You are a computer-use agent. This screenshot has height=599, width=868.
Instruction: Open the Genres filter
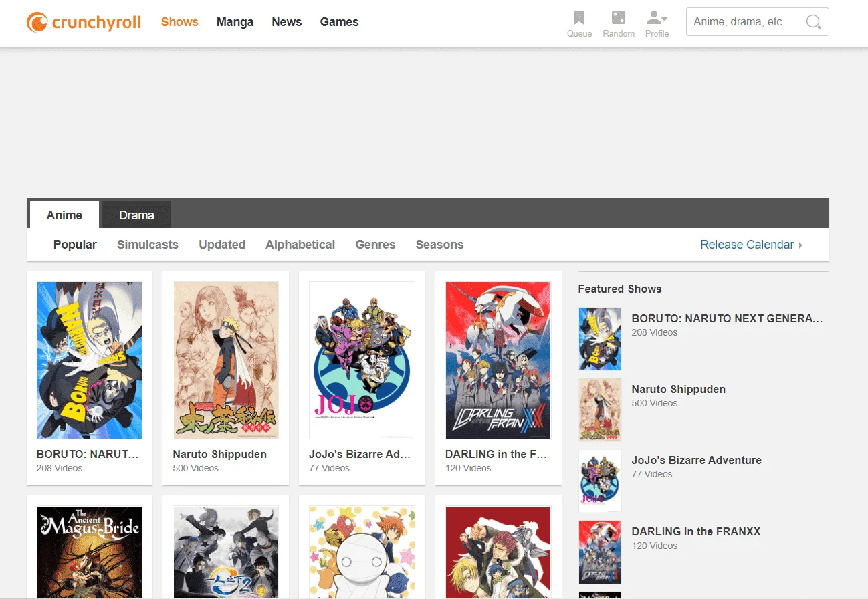[375, 245]
